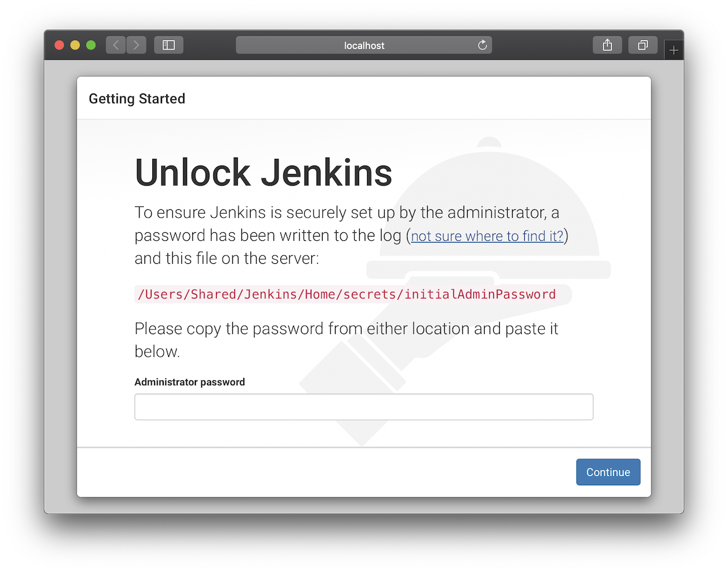Click the Administrator password field
Image resolution: width=728 pixels, height=572 pixels.
coord(363,407)
